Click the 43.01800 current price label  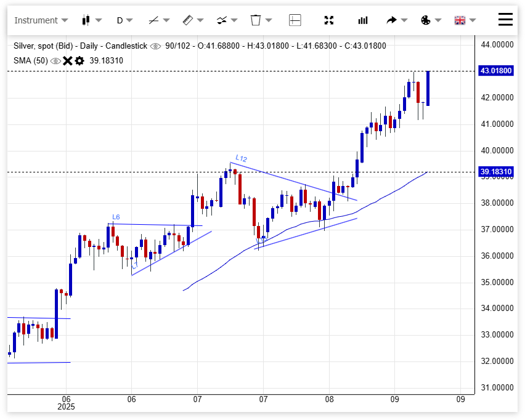(x=497, y=71)
